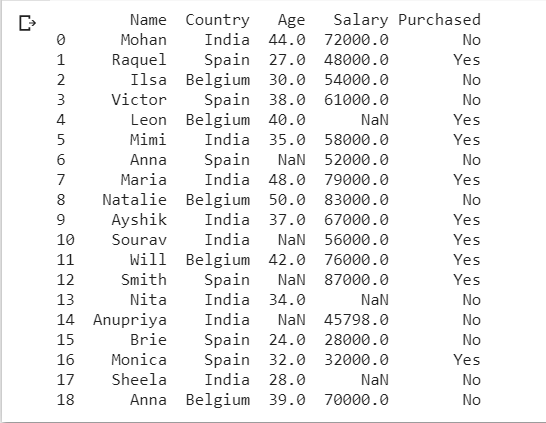Select salary value 54000.0 for Ilsa

click(356, 80)
